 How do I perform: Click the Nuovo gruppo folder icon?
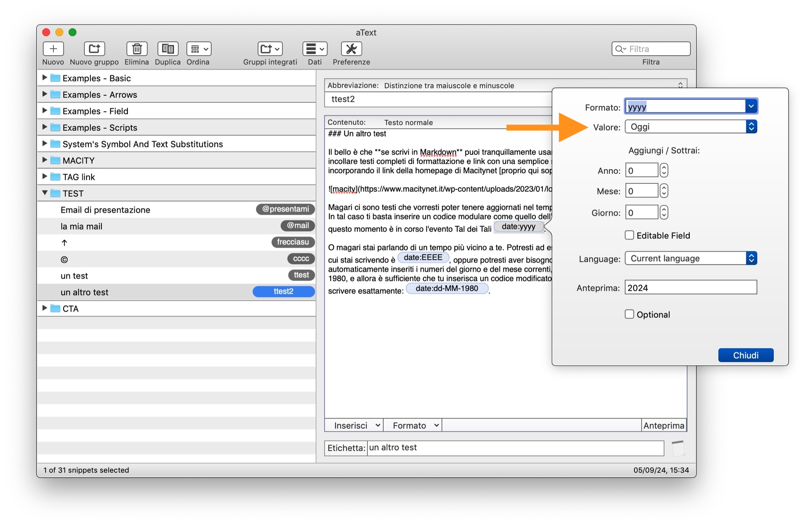(x=94, y=49)
